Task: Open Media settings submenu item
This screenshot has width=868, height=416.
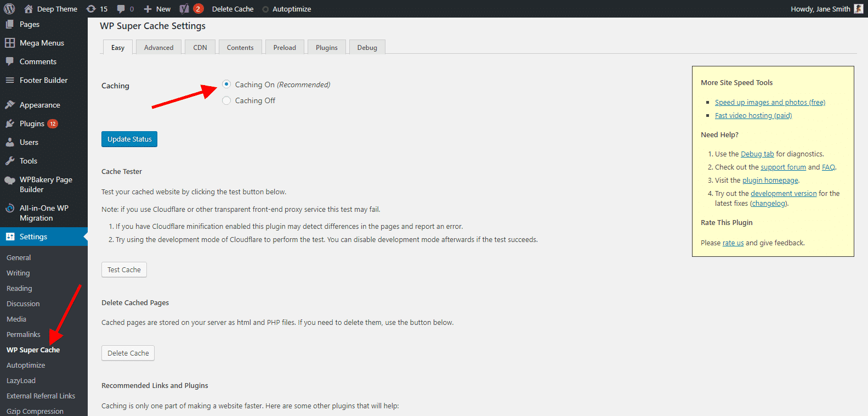Action: pos(16,319)
